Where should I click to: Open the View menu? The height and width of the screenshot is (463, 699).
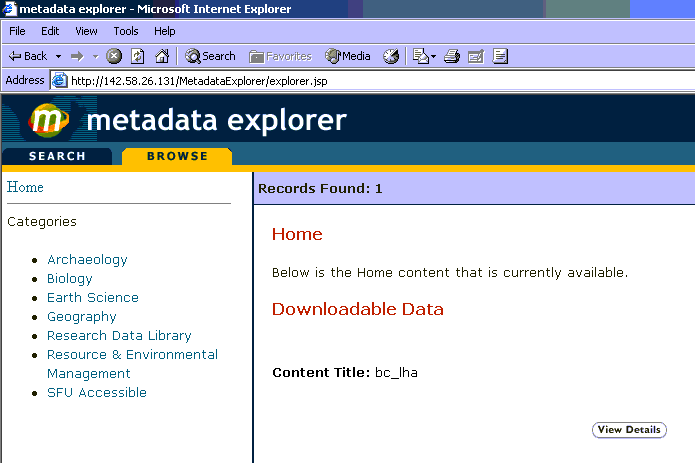[x=87, y=31]
